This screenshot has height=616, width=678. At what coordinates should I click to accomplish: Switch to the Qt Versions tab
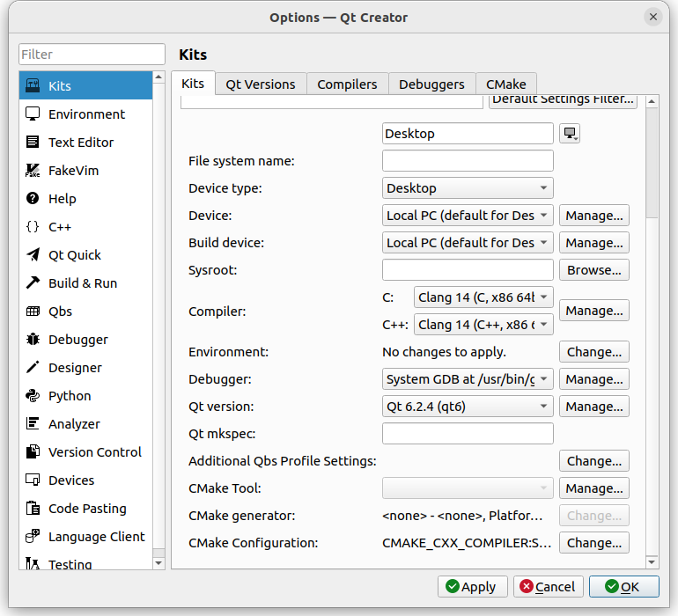[261, 84]
